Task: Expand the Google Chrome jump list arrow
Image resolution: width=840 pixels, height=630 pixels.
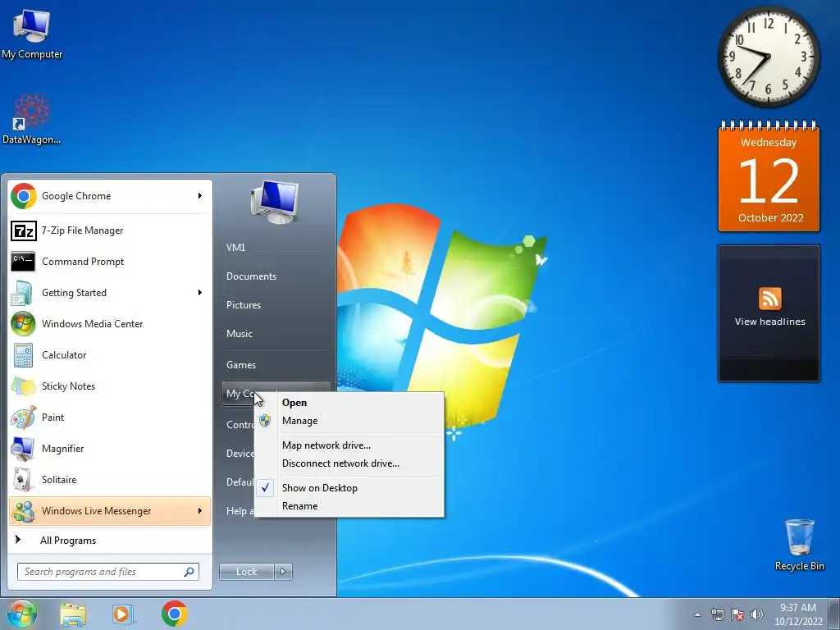Action: 200,196
